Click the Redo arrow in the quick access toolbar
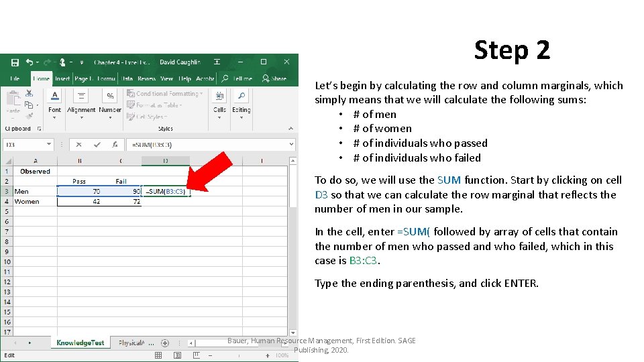Viewport: 644px width, 362px height. [47, 62]
